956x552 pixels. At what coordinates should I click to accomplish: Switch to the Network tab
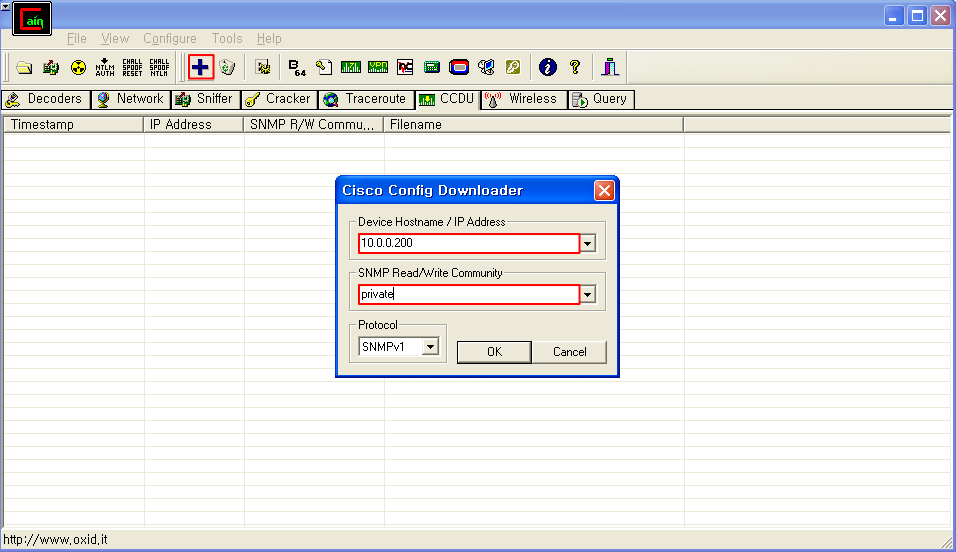[x=130, y=99]
